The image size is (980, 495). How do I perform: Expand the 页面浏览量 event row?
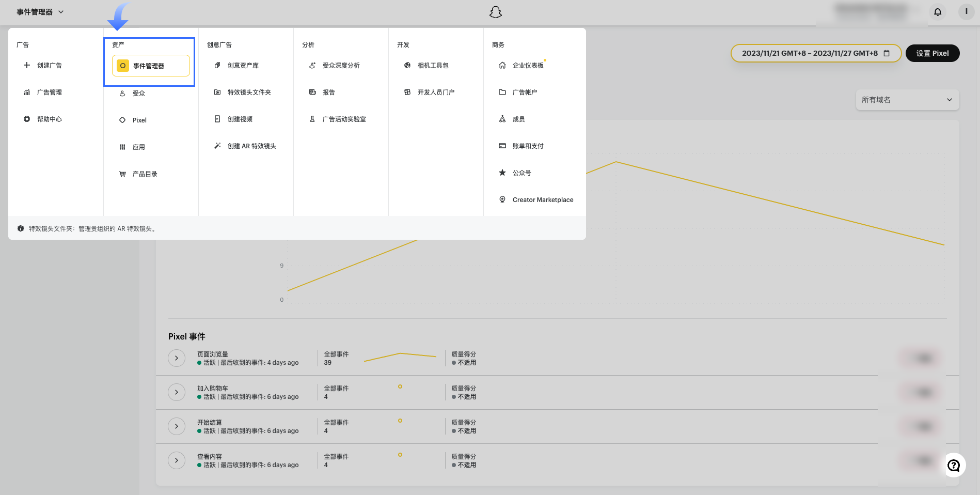coord(177,358)
